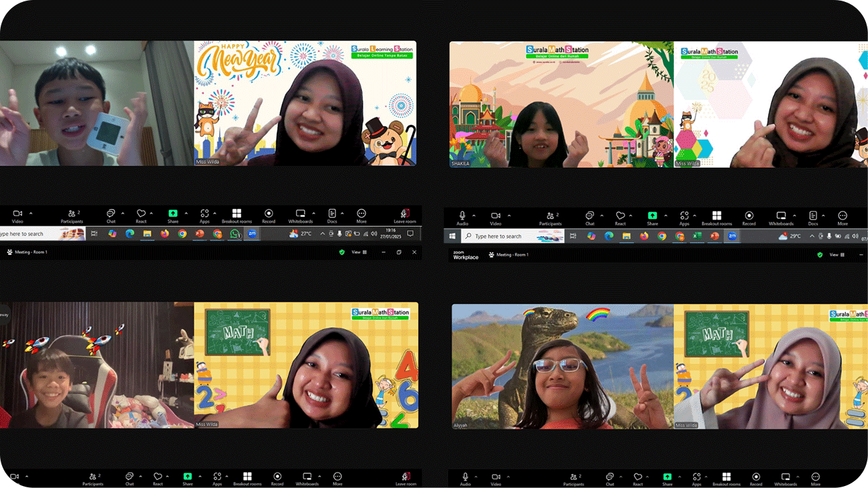Expand Apps options arrow in SHAKILA's meeting

tap(694, 215)
